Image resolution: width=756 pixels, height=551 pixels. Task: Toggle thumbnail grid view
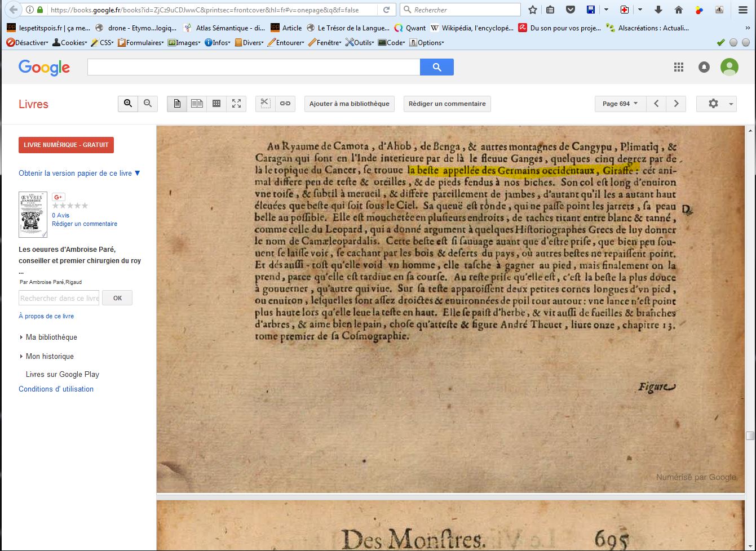click(216, 104)
